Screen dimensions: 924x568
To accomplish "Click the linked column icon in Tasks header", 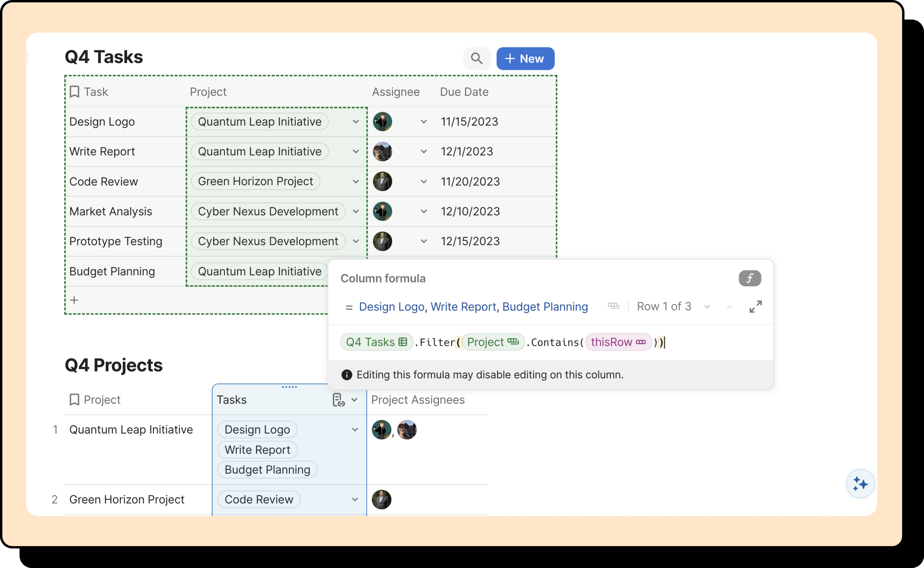I will click(x=338, y=400).
